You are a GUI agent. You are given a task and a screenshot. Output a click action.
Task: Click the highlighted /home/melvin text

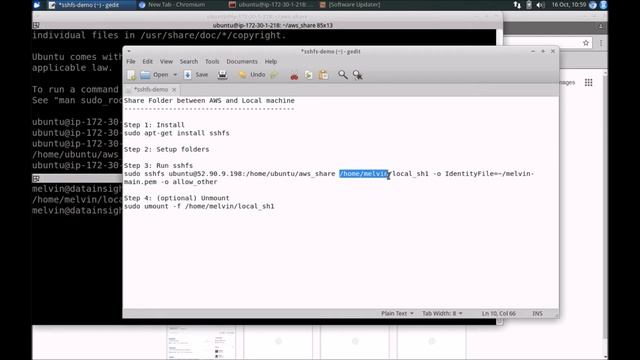(x=363, y=174)
